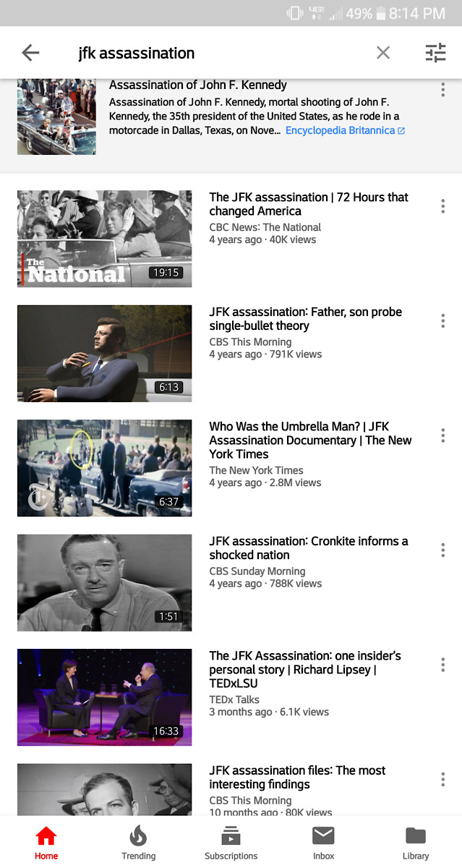Open search filters icon
Screen dimensions: 462x868
tap(435, 52)
